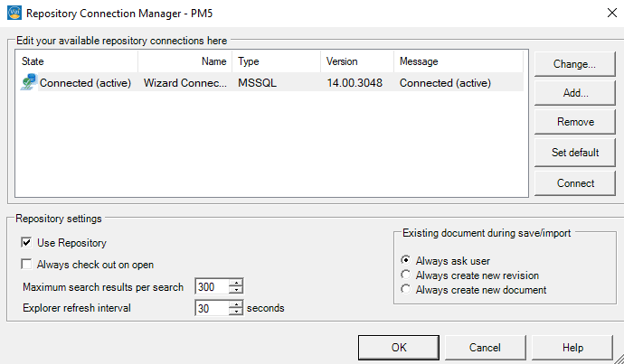Click the maximum search results input field

tap(213, 286)
